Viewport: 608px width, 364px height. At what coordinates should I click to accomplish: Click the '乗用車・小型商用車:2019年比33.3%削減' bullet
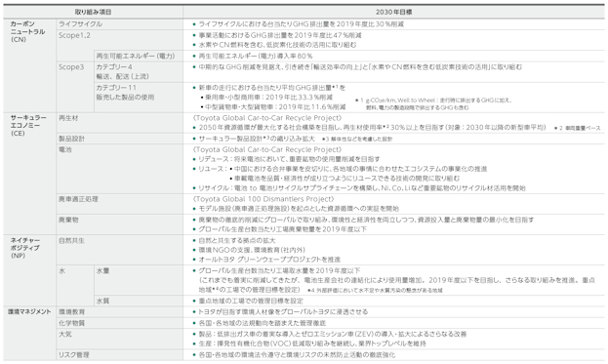[x=266, y=98]
